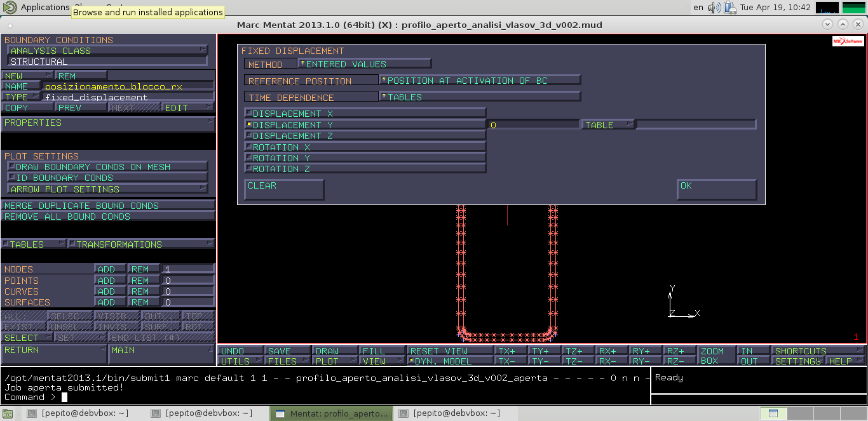The image size is (868, 421).
Task: Open the CPU monitor graph applet
Action: click(x=827, y=8)
